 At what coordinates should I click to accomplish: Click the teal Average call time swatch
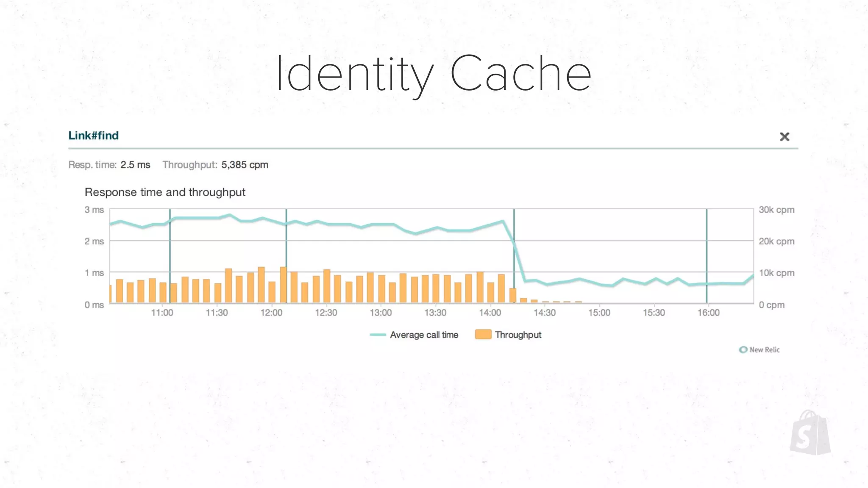(x=378, y=335)
